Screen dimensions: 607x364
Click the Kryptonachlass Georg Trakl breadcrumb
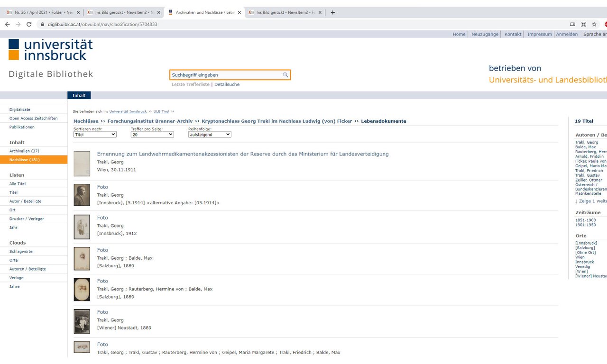(277, 121)
